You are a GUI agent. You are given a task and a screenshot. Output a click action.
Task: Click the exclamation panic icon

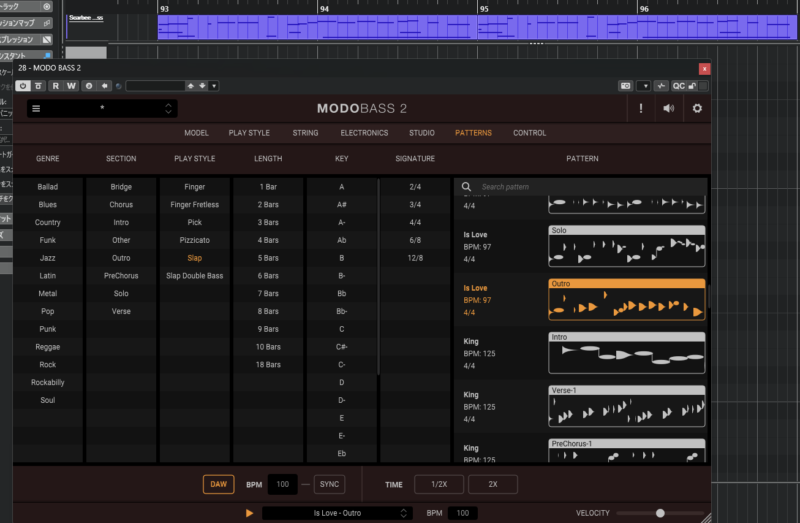[641, 108]
